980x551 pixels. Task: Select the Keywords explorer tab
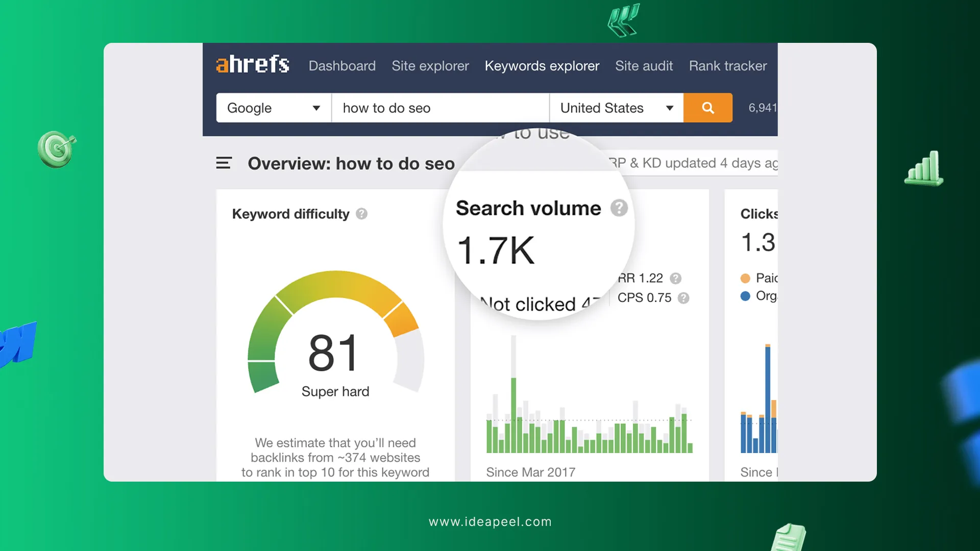[542, 66]
